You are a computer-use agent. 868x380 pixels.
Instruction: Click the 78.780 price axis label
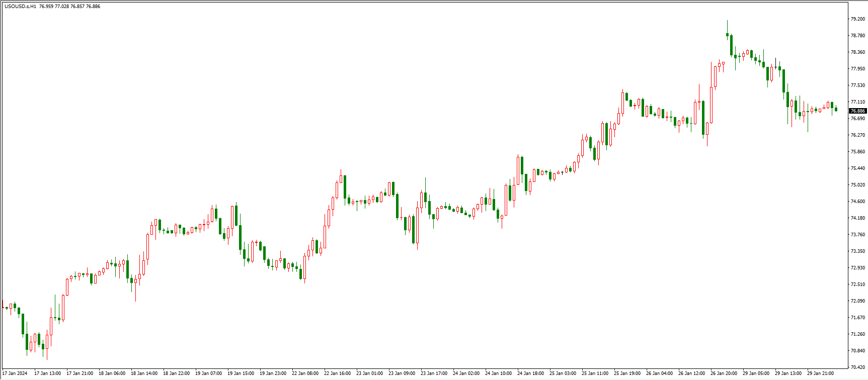[x=858, y=36]
